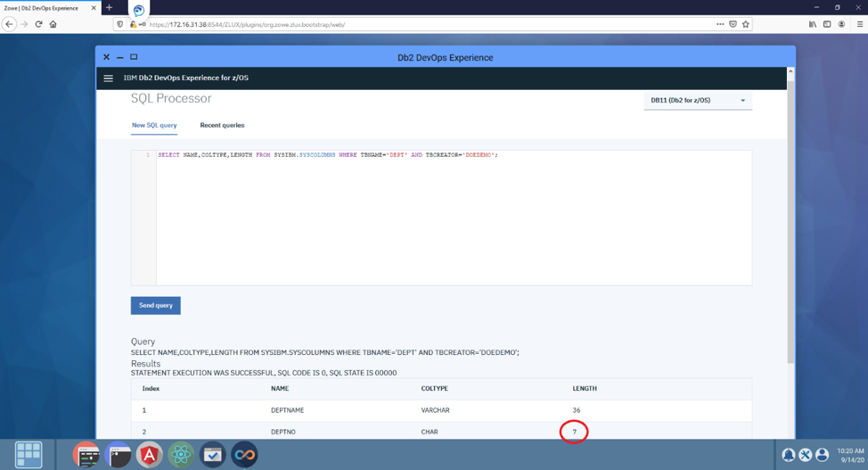868x470 pixels.
Task: Click the scrollbar up arrow
Action: tap(790, 71)
